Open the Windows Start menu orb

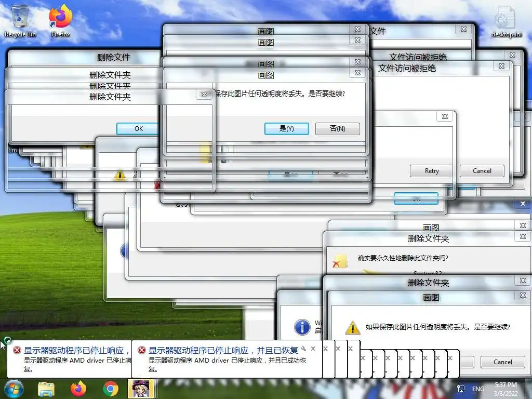tap(13, 389)
